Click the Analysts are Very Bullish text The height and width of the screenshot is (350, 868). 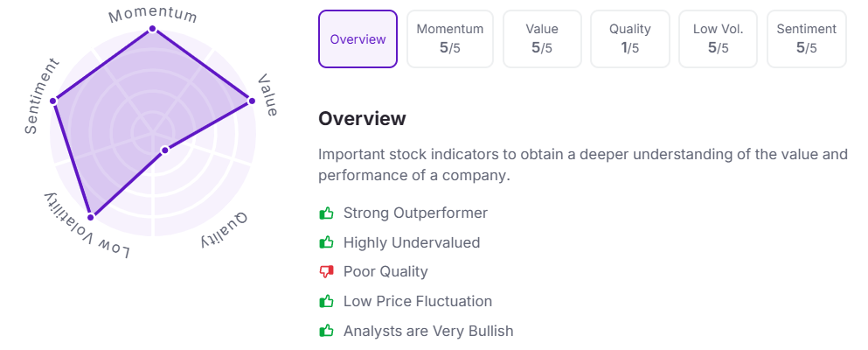point(428,331)
